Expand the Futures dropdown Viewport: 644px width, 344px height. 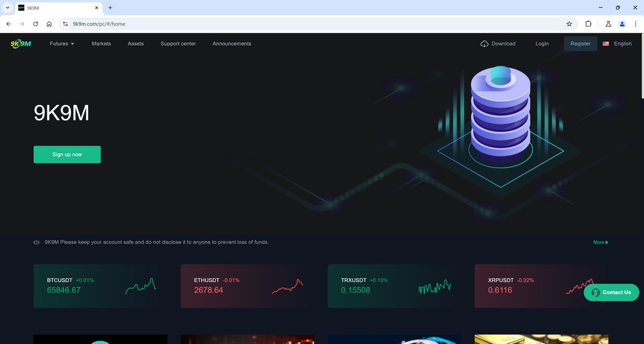click(62, 43)
